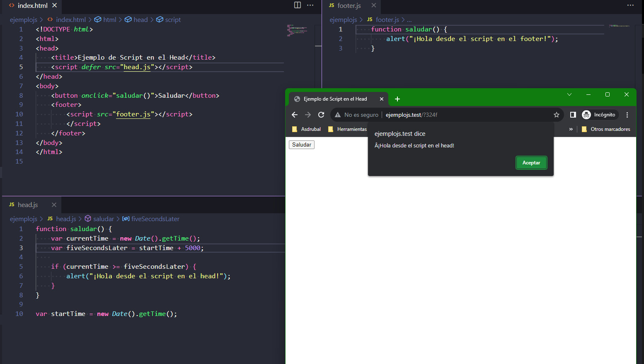Screen dimensions: 644x364
Task: Click the Aceptar button in the alert dialog
Action: [531, 162]
